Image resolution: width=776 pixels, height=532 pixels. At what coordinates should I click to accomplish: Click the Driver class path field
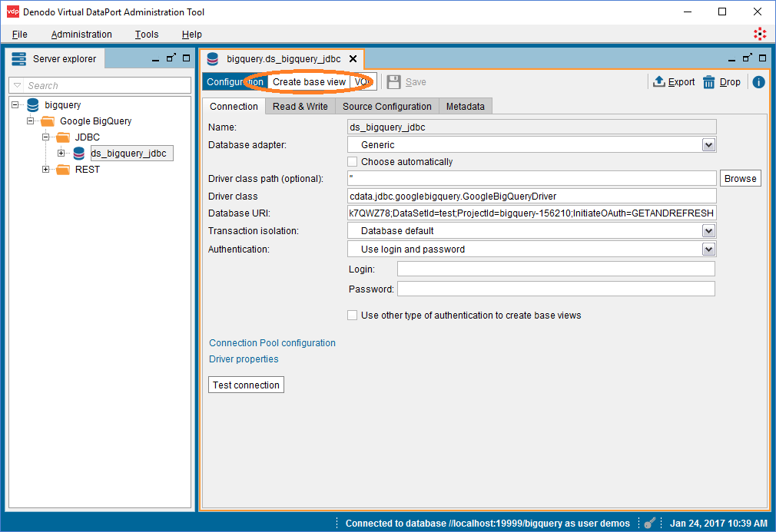pyautogui.click(x=532, y=179)
